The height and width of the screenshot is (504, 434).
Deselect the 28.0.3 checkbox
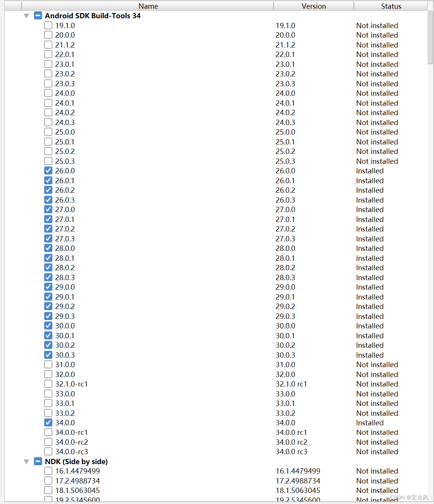point(48,277)
